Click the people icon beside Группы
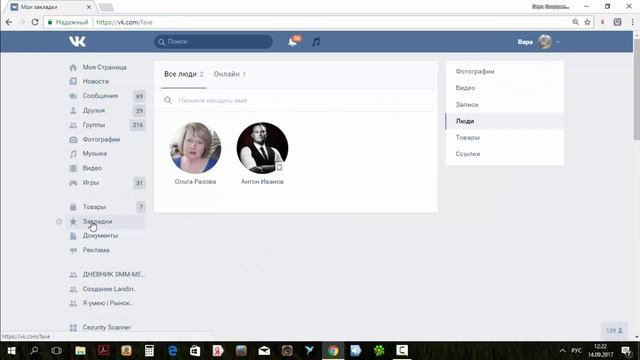 [73, 125]
